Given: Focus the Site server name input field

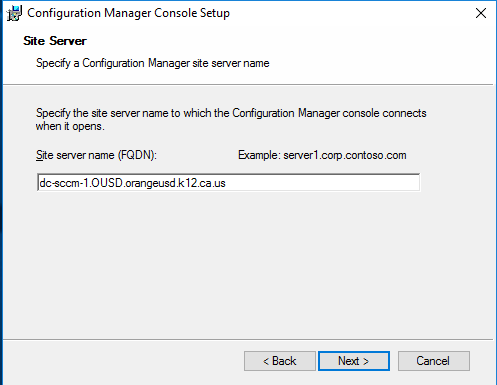Looking at the screenshot, I should pyautogui.click(x=229, y=182).
